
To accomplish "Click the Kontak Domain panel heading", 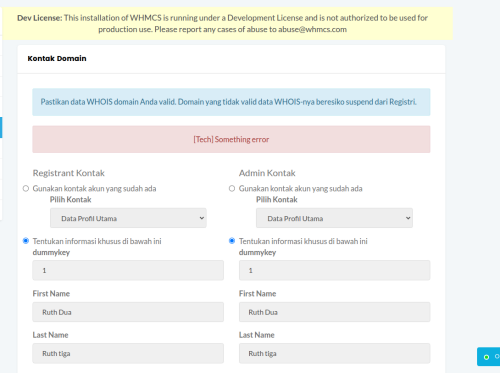I will click(57, 58).
